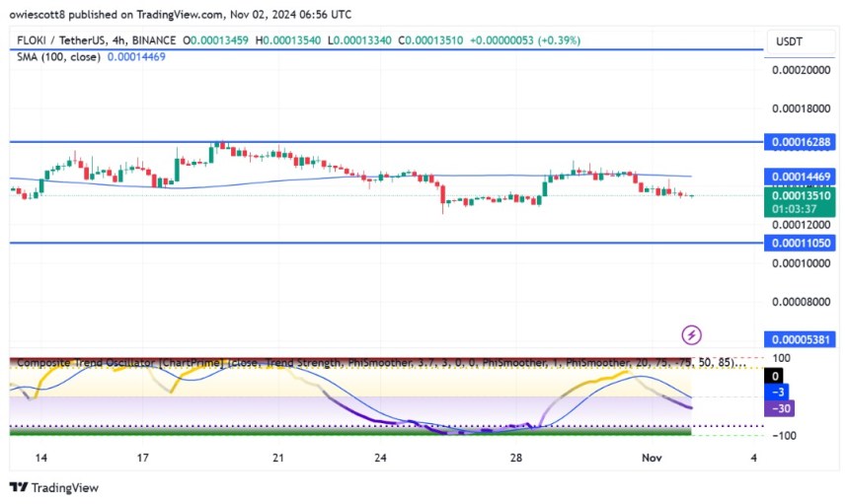This screenshot has height=504, width=849.
Task: Open the Composite Trend Oscillator indicator legend
Action: tap(118, 363)
